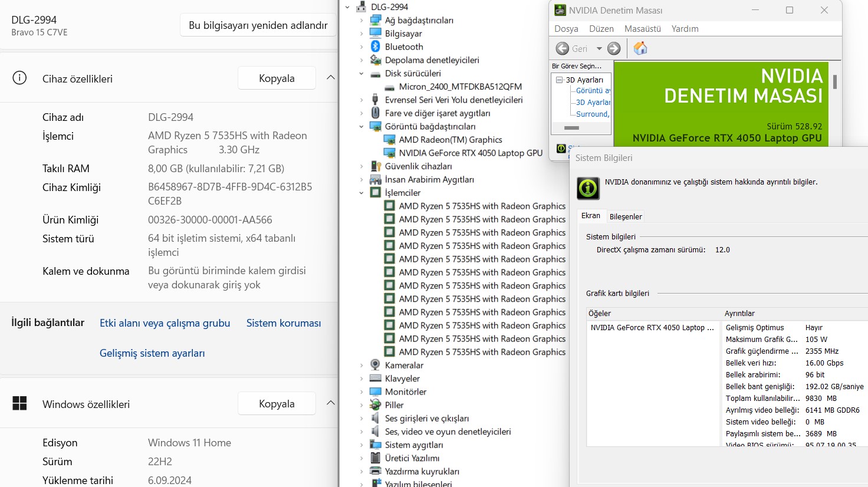
Task: Select Micron_2400_MTFDKBA512QFM disk drive
Action: click(460, 87)
